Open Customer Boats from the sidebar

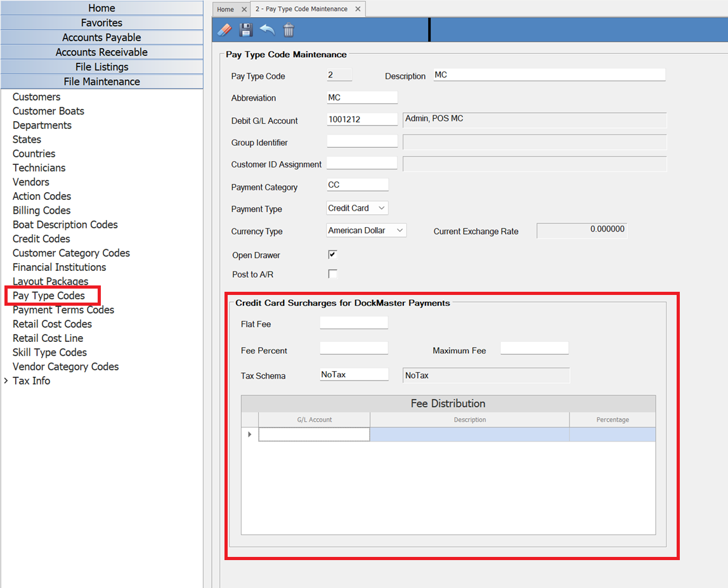coord(48,111)
